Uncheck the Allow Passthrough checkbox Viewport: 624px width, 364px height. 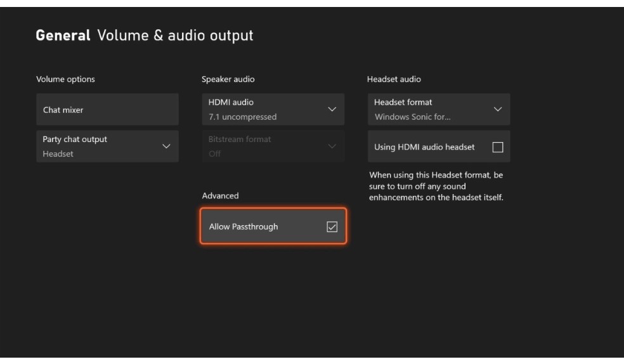click(x=332, y=227)
